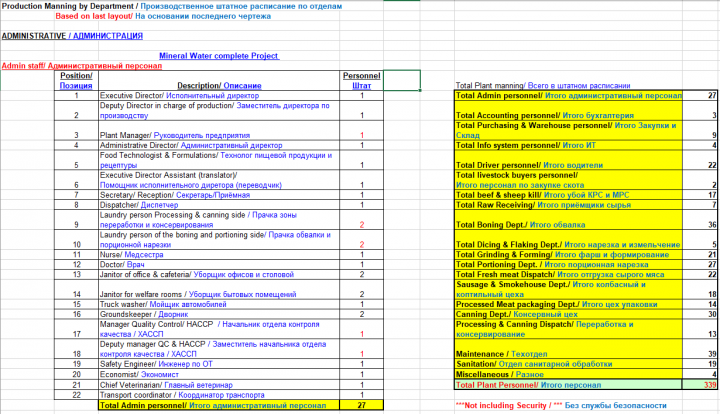Screen dimensions: 720x414
Task: Select the 'Truck washer' cell
Action: (x=219, y=304)
